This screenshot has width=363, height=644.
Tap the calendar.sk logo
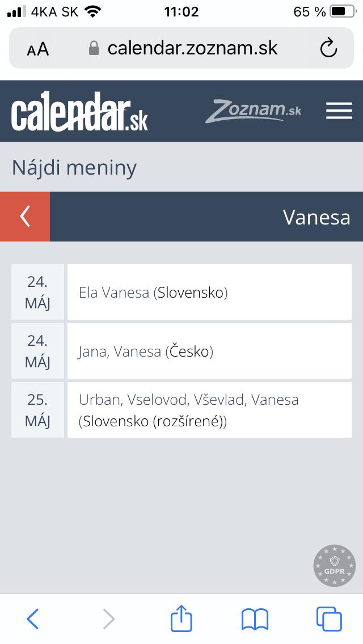[79, 112]
